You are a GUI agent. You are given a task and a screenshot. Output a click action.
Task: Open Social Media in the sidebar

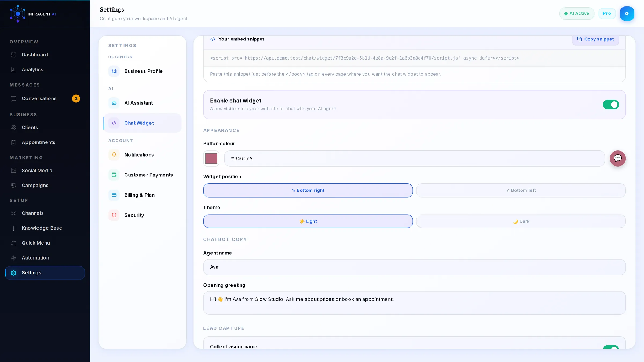(45, 171)
